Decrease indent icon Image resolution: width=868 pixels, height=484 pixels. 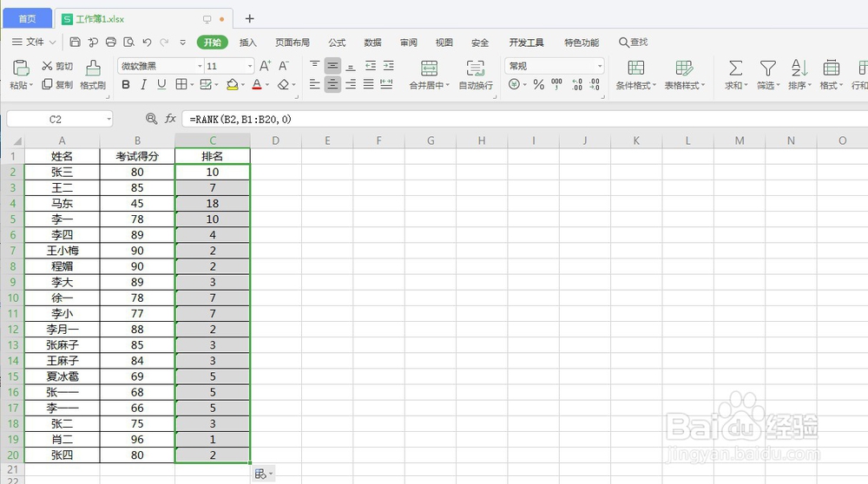point(371,66)
